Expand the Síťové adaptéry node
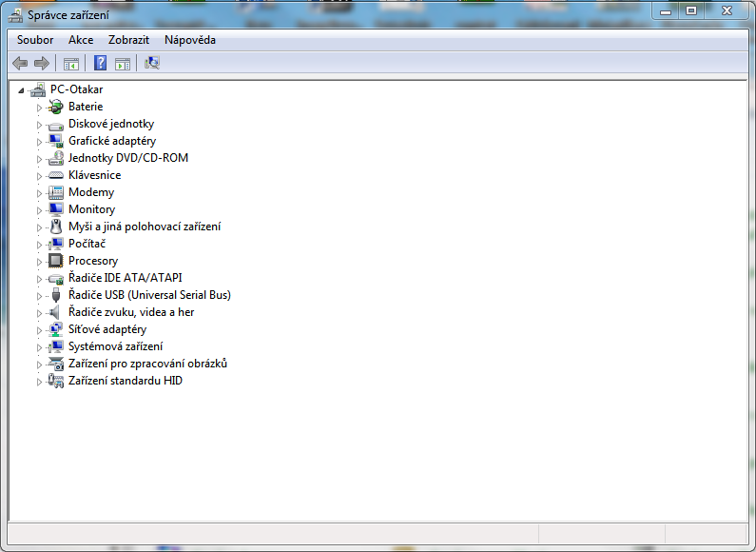This screenshot has width=756, height=552. (x=39, y=330)
